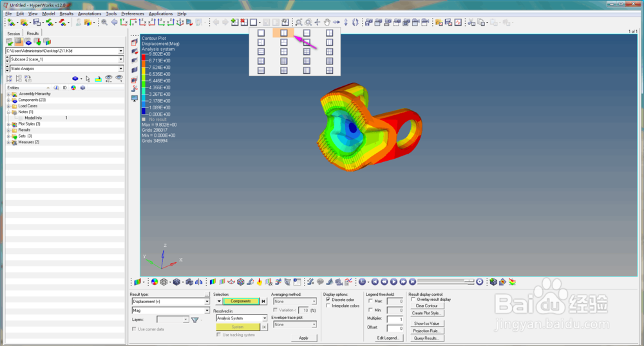Click the delete page icon in the toolbar
644x346 pixels.
click(244, 23)
